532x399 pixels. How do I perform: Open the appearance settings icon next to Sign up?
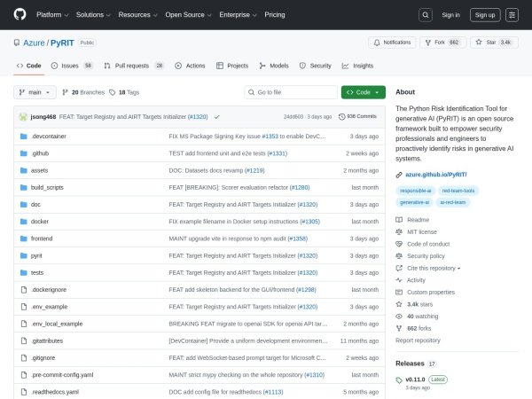point(512,15)
